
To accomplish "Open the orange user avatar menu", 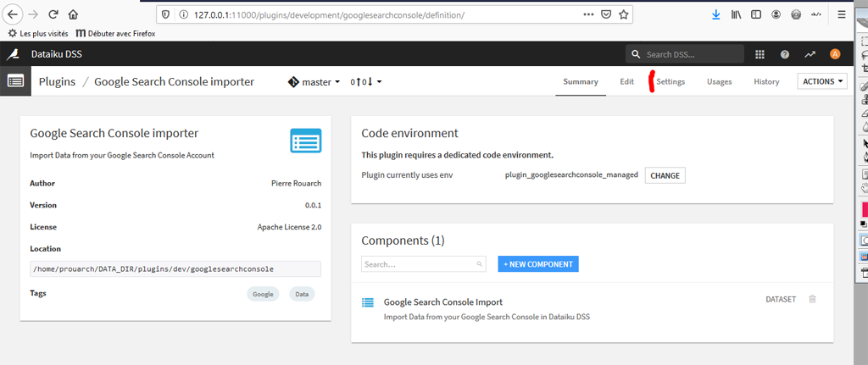I will click(x=835, y=53).
